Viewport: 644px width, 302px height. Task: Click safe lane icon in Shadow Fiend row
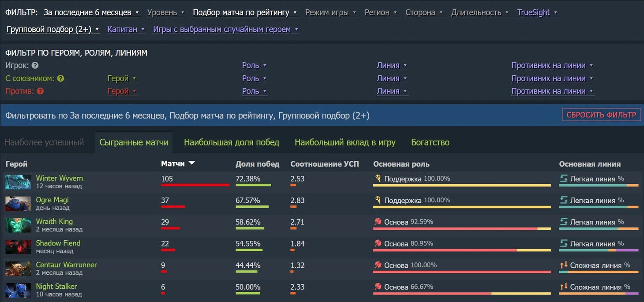pos(563,243)
